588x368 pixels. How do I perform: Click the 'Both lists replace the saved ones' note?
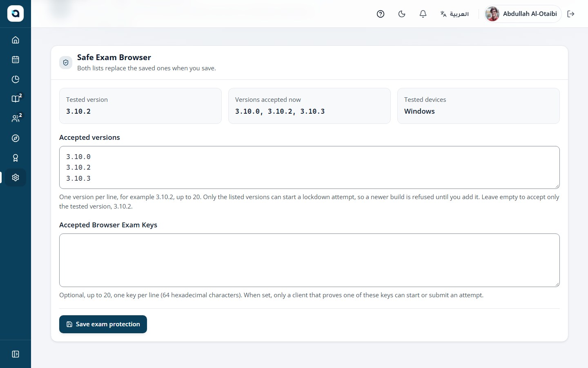pyautogui.click(x=147, y=68)
